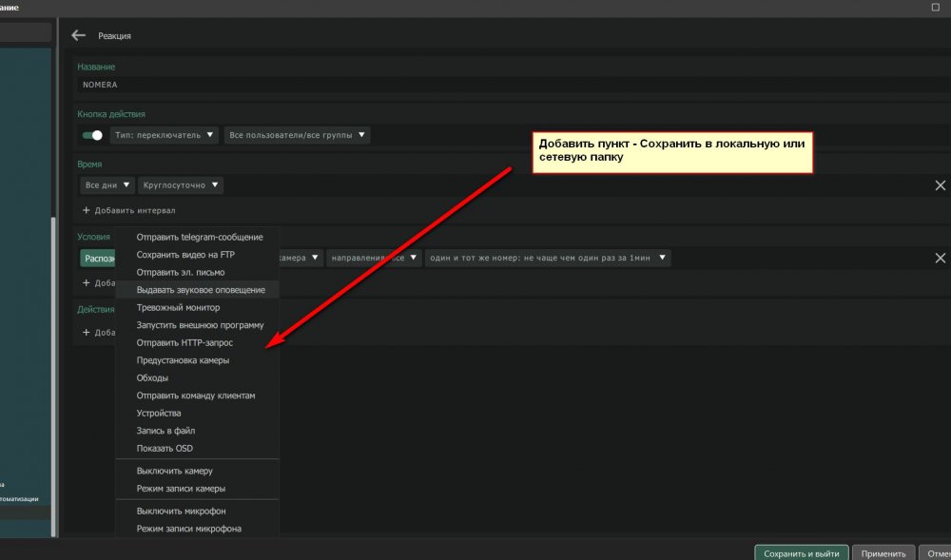The width and height of the screenshot is (951, 560).
Task: Select Отправить telegram-сообщение
Action: point(197,237)
